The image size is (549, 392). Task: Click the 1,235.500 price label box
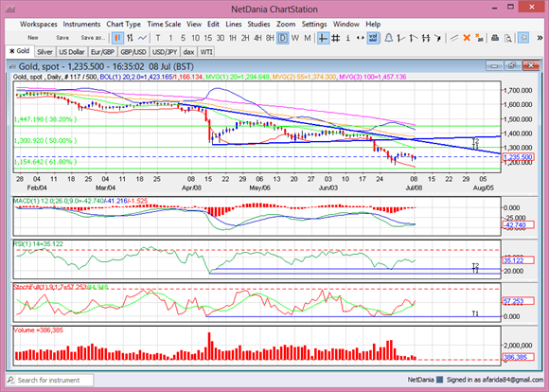pos(518,157)
